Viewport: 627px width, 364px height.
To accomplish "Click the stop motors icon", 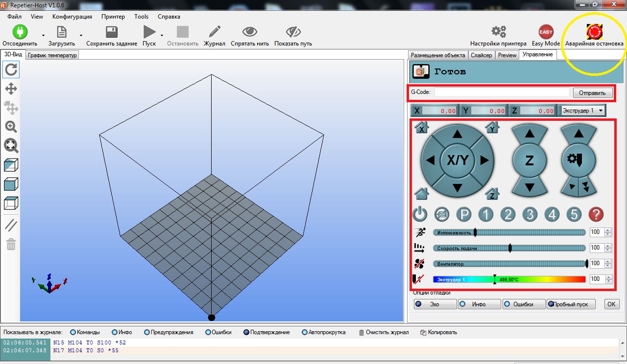I will coord(441,214).
